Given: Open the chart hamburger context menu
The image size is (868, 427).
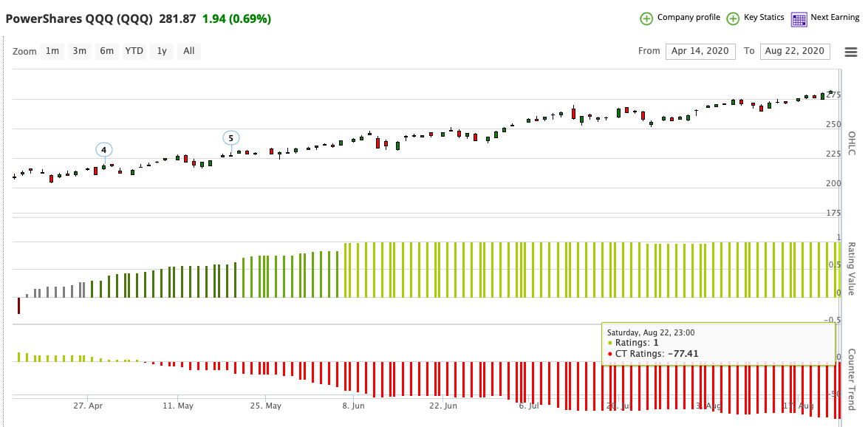Looking at the screenshot, I should point(851,52).
